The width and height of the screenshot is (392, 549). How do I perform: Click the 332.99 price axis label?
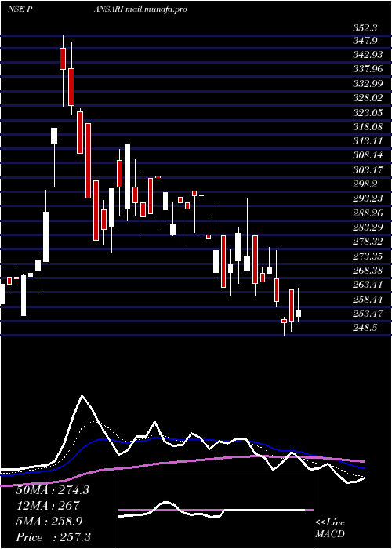click(368, 84)
